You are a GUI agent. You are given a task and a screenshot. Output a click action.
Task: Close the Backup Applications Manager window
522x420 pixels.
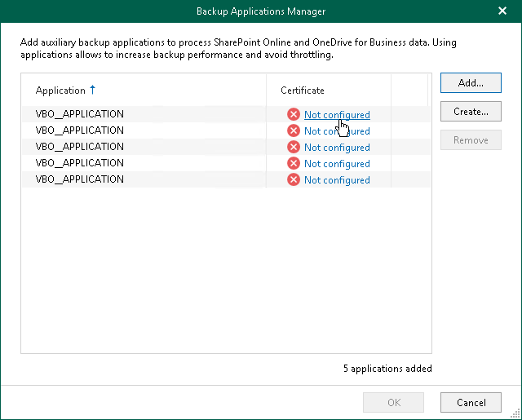pyautogui.click(x=502, y=11)
